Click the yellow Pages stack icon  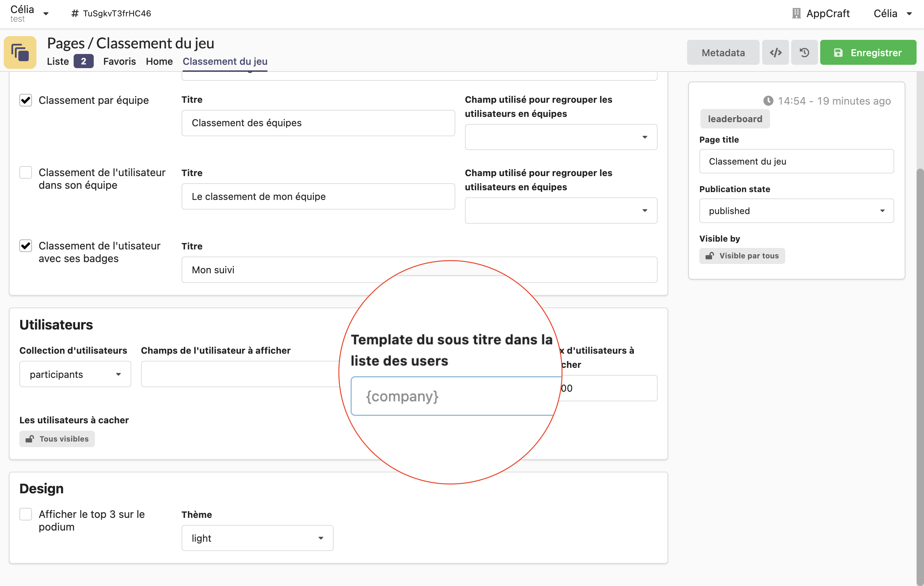point(20,52)
